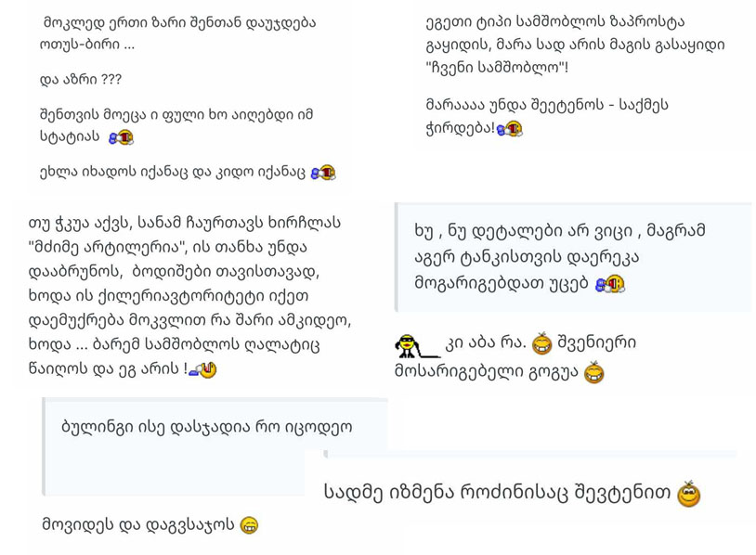Screen dimensions: 756x555
Task: Click the laughing emoji after "კი აბა რა."
Action: (x=541, y=343)
